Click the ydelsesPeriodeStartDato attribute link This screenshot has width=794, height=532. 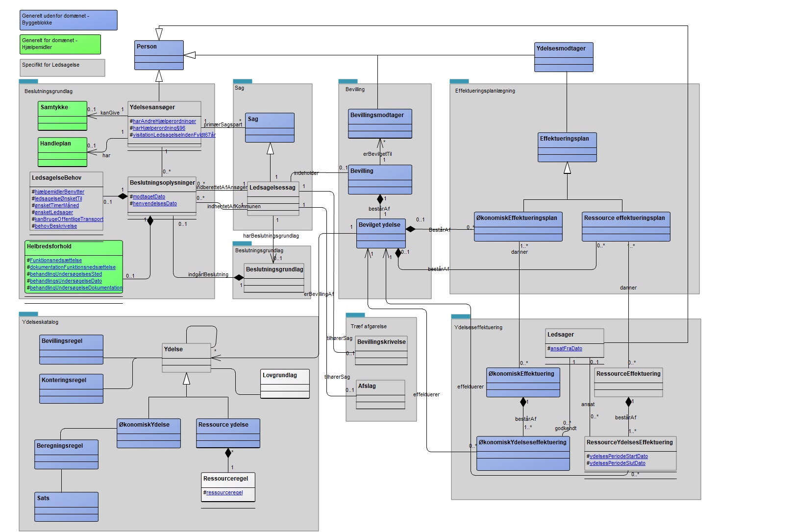619,457
